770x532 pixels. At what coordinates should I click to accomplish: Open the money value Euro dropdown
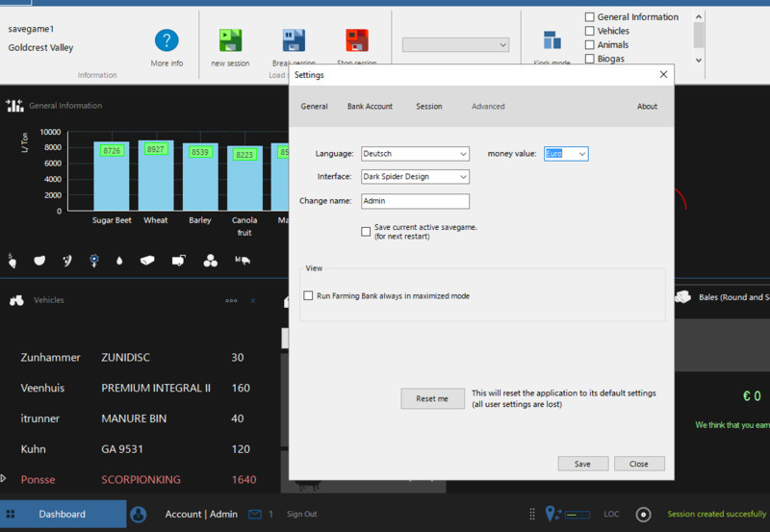(565, 154)
